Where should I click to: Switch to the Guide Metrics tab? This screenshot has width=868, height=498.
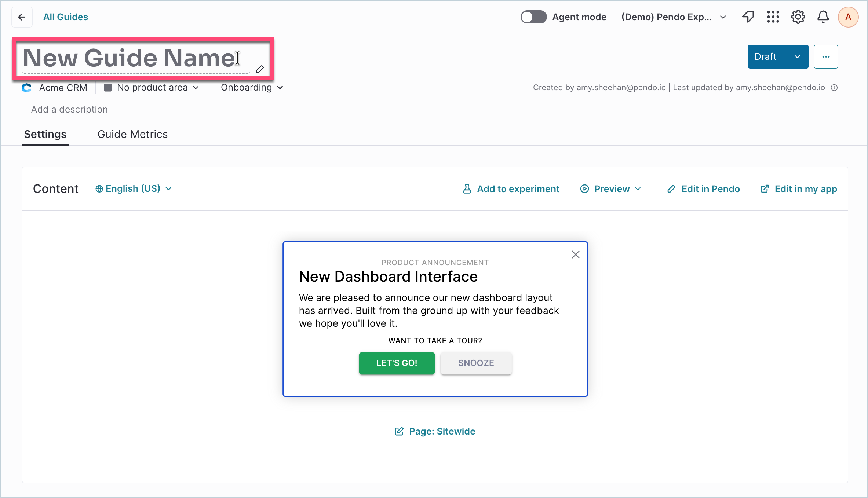tap(132, 134)
